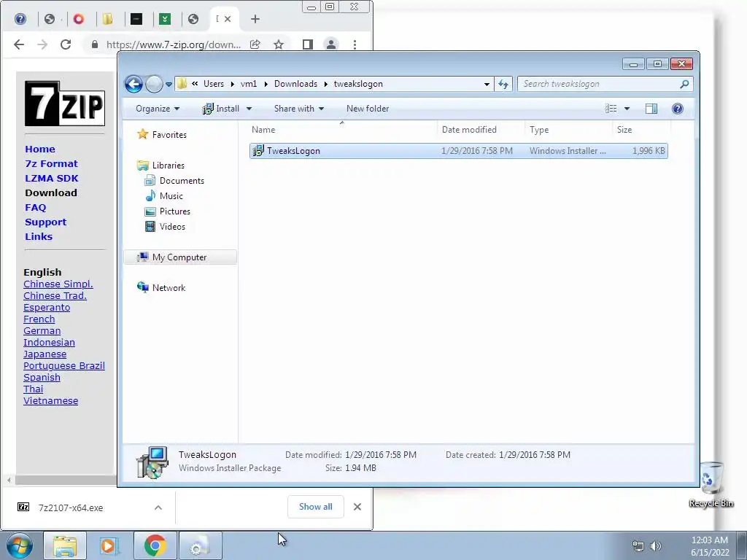Reload the 7-zip page in Chrome
Screen dimensions: 747x560
click(66, 44)
